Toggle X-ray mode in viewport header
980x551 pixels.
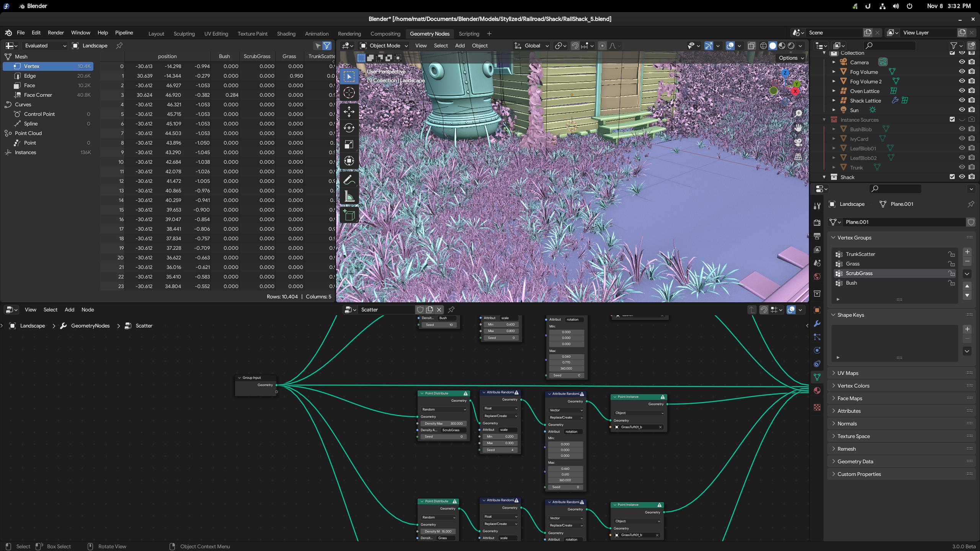(751, 46)
